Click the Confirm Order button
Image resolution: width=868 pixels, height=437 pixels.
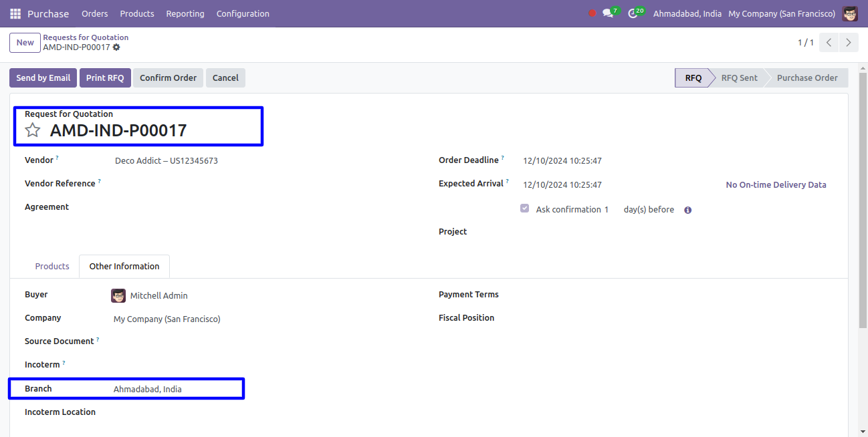pos(168,78)
